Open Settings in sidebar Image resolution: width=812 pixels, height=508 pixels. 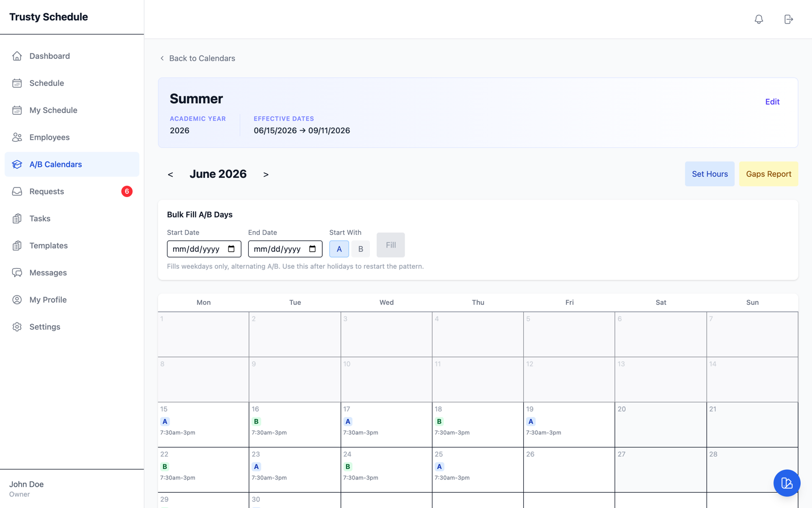[x=72, y=327]
